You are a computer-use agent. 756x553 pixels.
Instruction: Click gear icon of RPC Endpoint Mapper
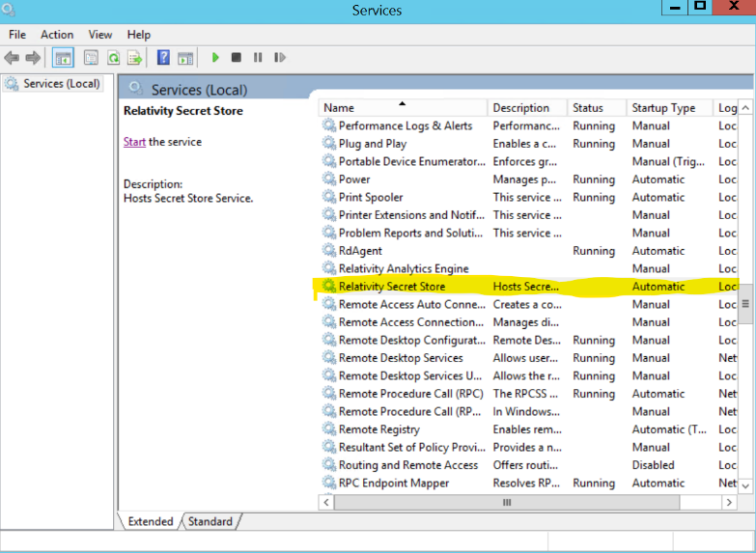click(x=329, y=483)
